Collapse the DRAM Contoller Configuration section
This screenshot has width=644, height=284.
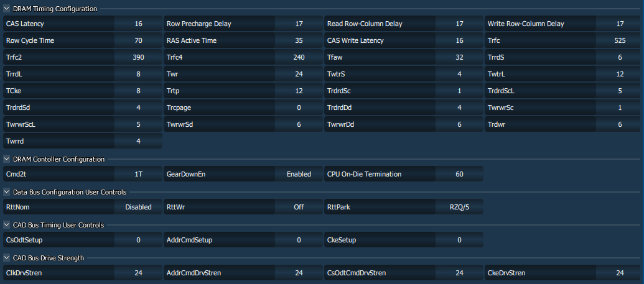[7, 159]
